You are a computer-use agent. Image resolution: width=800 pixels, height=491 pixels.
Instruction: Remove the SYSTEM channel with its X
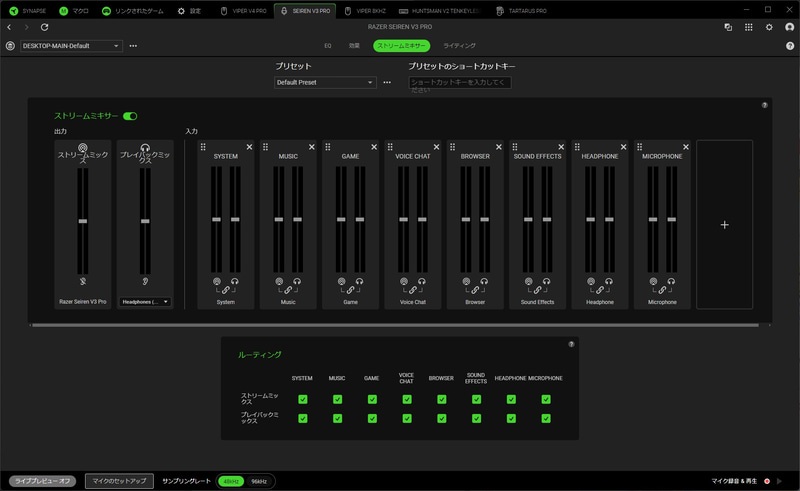(x=249, y=147)
